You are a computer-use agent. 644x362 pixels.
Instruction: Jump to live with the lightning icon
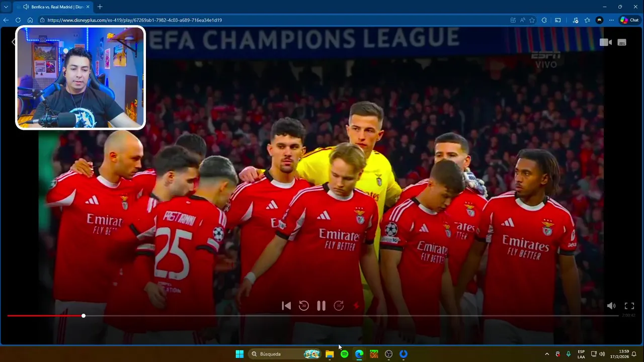[x=356, y=306]
